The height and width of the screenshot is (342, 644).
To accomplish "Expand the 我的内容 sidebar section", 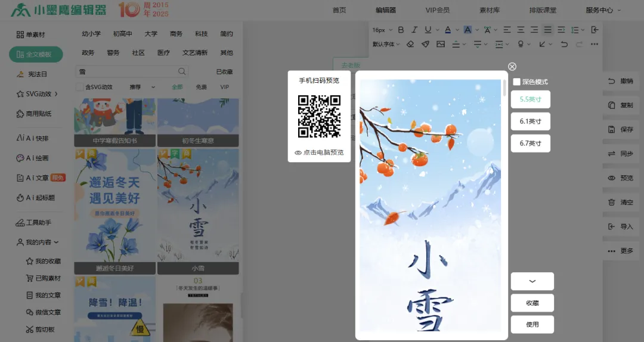I will coord(38,242).
